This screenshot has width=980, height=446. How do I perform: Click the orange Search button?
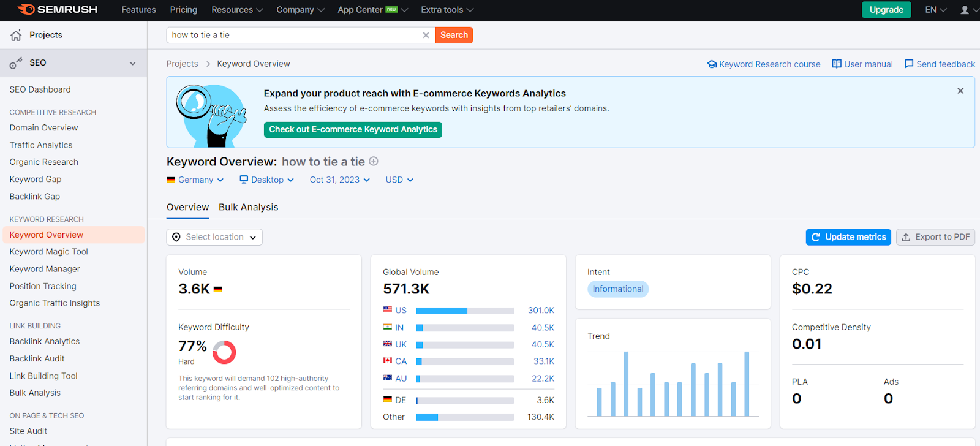tap(454, 35)
